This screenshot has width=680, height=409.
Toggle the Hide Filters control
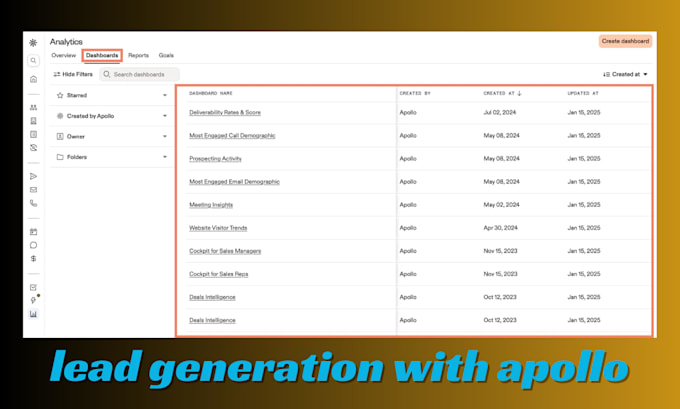pyautogui.click(x=73, y=74)
